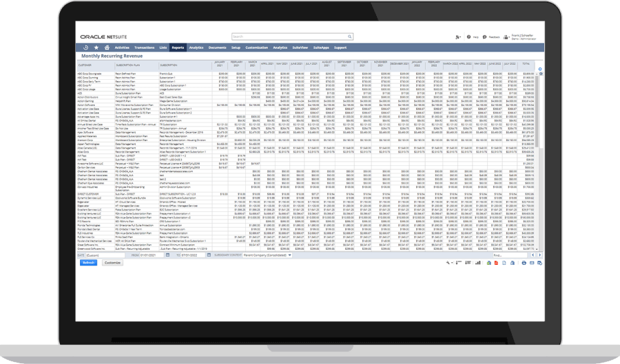Export the report to Excel
This screenshot has width=620, height=364.
(x=488, y=263)
